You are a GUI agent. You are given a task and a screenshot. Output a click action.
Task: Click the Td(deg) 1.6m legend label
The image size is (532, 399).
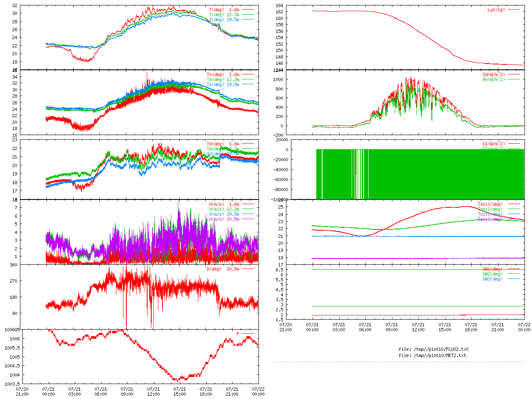click(x=223, y=144)
